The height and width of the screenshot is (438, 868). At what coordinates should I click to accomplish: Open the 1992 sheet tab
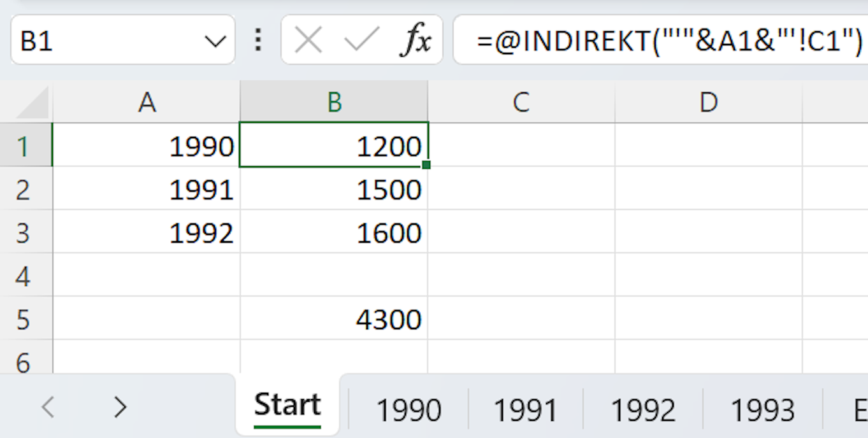tap(643, 410)
